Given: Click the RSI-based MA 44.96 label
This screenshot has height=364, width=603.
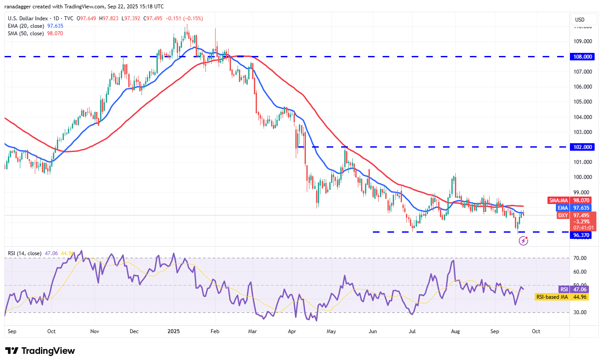Looking at the screenshot, I should [563, 297].
